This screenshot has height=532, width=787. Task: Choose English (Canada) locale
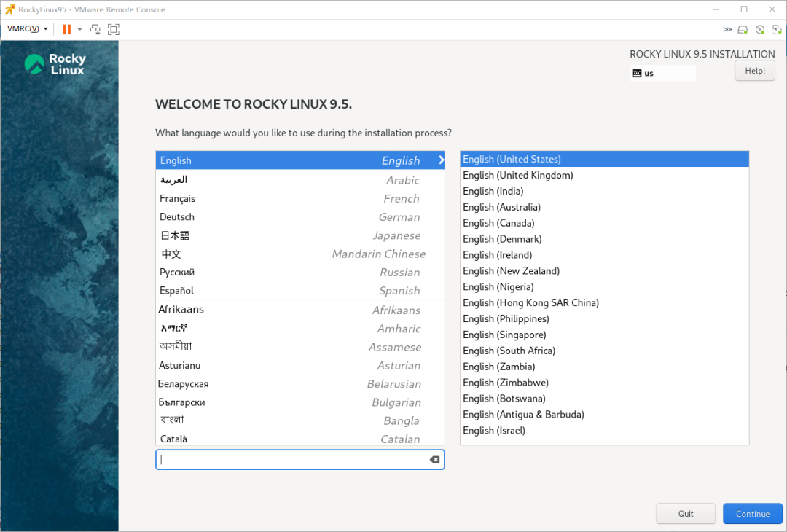click(x=604, y=223)
